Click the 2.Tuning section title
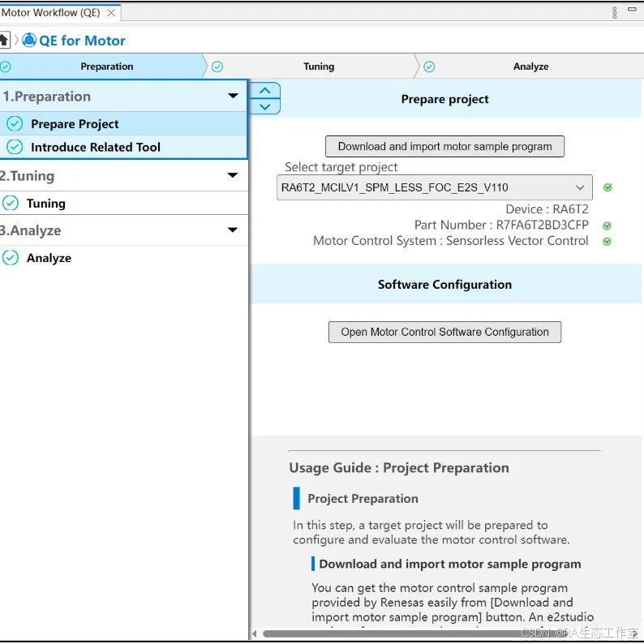This screenshot has height=644, width=644. coord(27,176)
